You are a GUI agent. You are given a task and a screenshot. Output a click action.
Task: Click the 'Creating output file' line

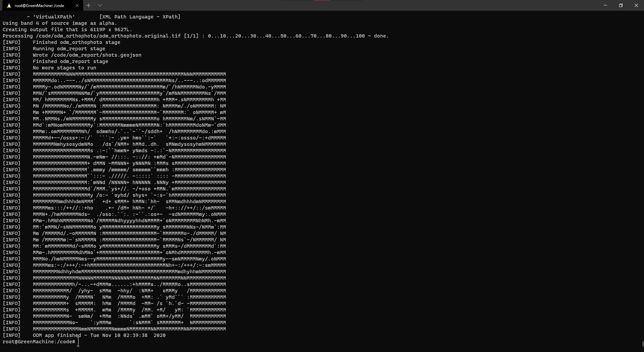point(67,30)
